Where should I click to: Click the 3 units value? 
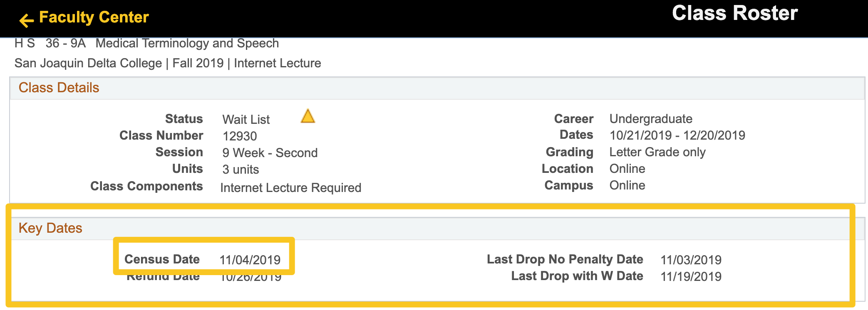241,170
